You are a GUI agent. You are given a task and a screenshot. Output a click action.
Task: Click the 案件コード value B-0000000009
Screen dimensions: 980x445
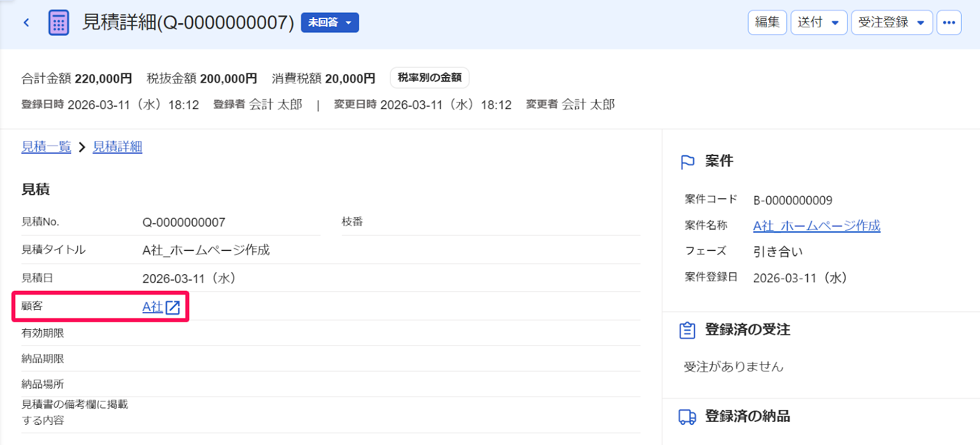pos(793,200)
